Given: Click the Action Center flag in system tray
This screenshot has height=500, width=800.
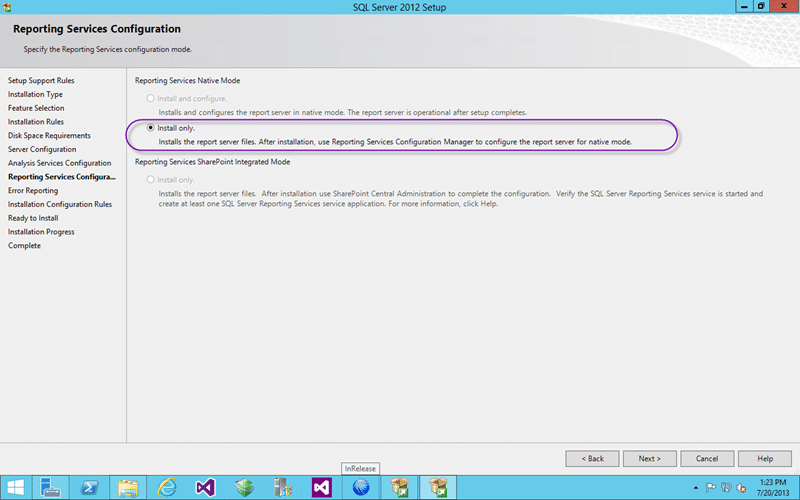Looking at the screenshot, I should 710,488.
